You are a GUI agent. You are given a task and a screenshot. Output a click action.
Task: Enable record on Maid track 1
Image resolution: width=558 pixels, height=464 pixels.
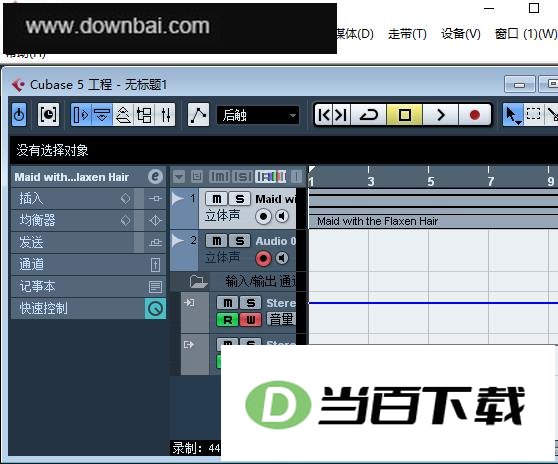pyautogui.click(x=263, y=216)
